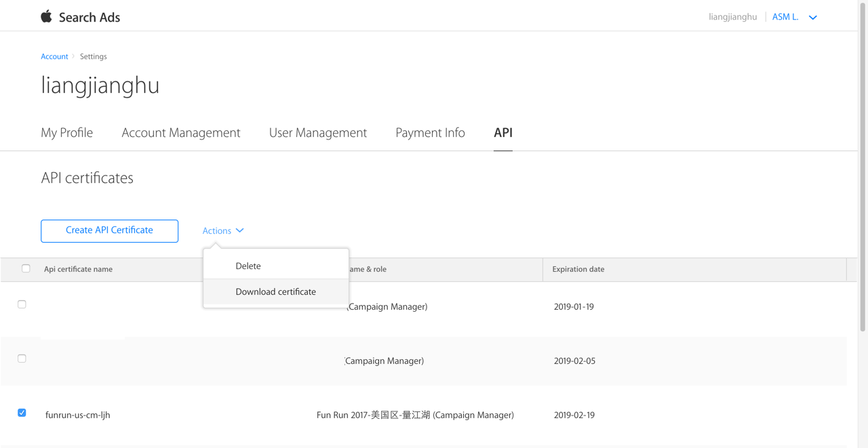Click the Apple logo icon
This screenshot has width=868, height=448.
46,17
